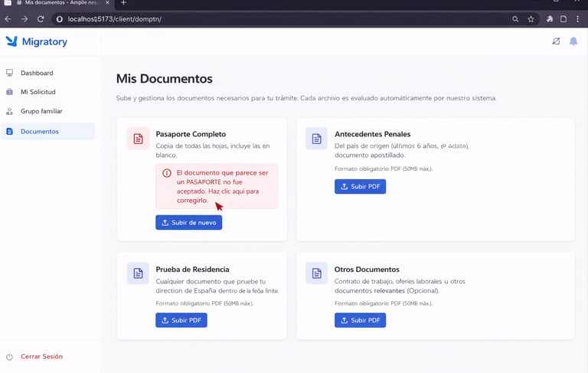Select Documentos in the sidebar

click(x=48, y=131)
